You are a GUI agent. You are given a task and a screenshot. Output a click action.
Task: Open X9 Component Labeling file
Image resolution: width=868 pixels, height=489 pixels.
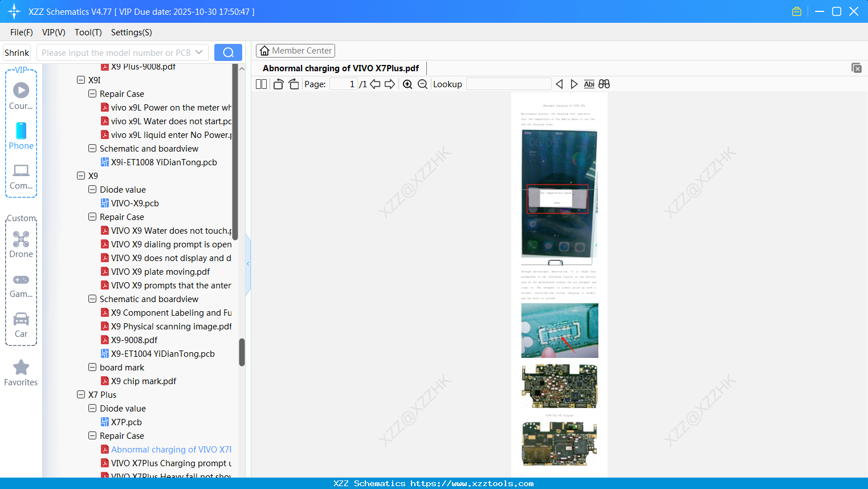pyautogui.click(x=166, y=313)
